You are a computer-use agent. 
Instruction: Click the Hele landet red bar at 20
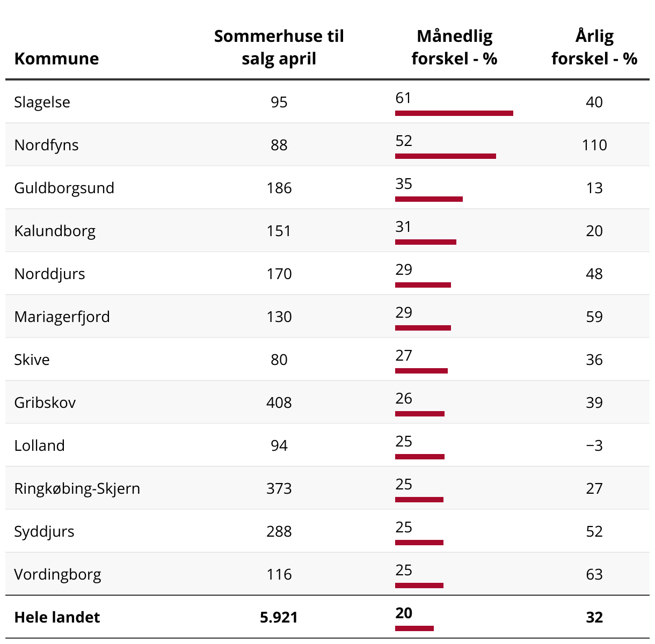(x=414, y=628)
